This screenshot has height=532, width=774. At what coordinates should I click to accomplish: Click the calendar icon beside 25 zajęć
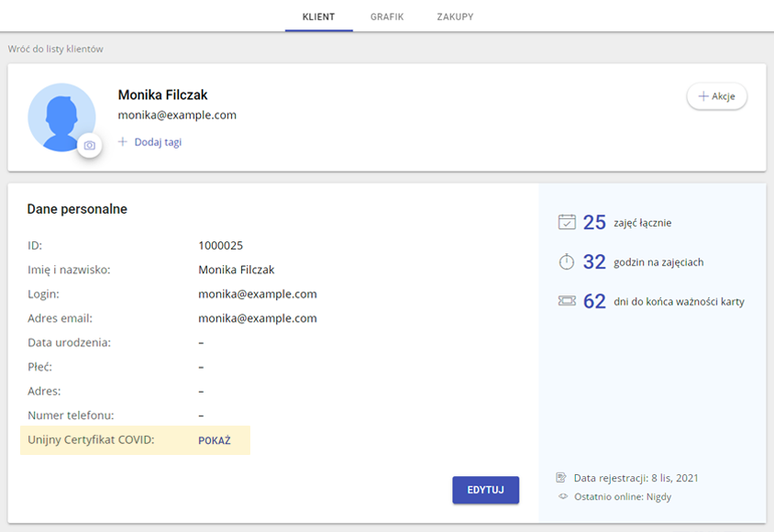tap(567, 222)
